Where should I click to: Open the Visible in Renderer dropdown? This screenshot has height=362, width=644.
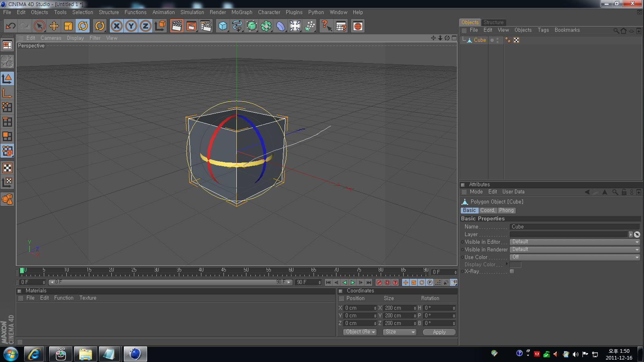pos(574,250)
